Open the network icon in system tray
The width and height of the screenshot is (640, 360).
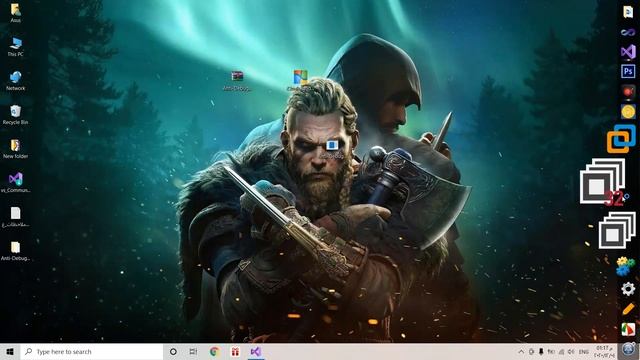point(562,351)
